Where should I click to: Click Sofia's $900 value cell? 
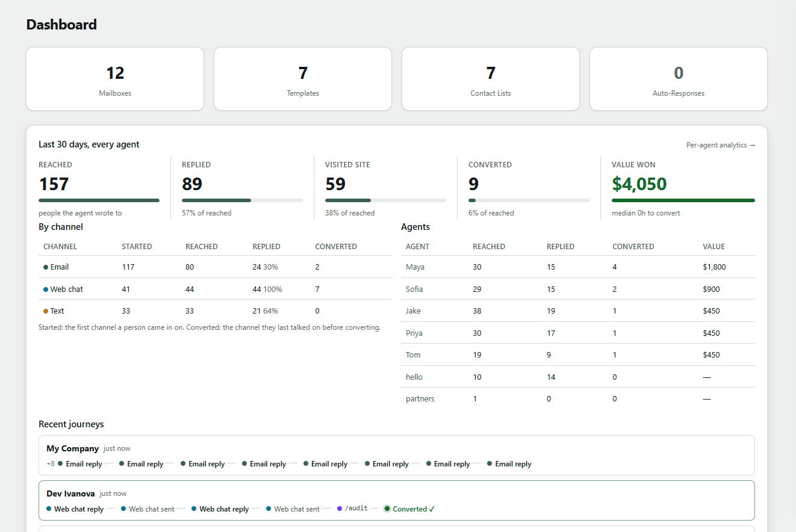point(711,289)
